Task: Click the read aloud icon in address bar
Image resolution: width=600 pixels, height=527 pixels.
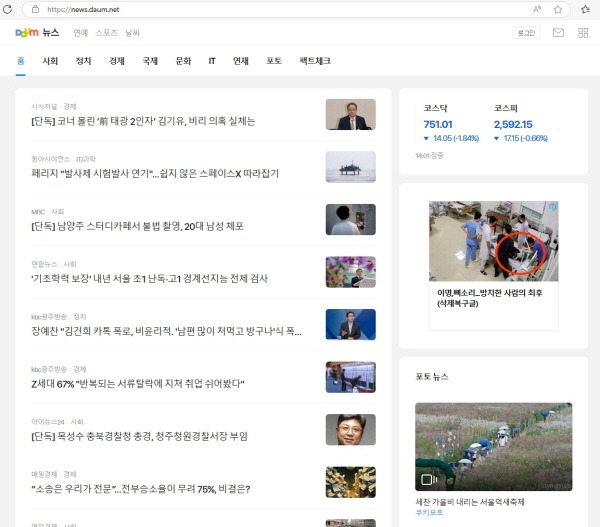Action: [537, 9]
